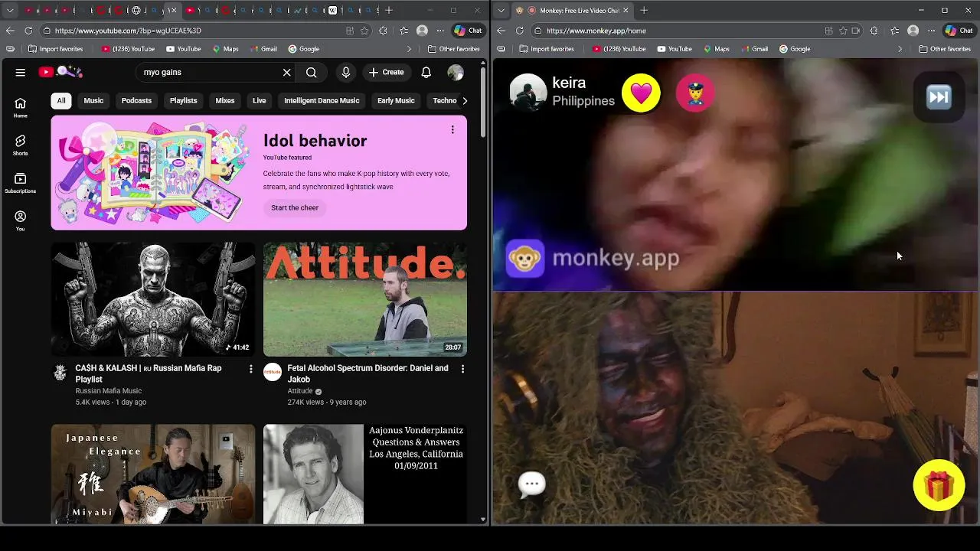This screenshot has height=551, width=980.
Task: Open Shorts in the YouTube sidebar
Action: (x=21, y=145)
